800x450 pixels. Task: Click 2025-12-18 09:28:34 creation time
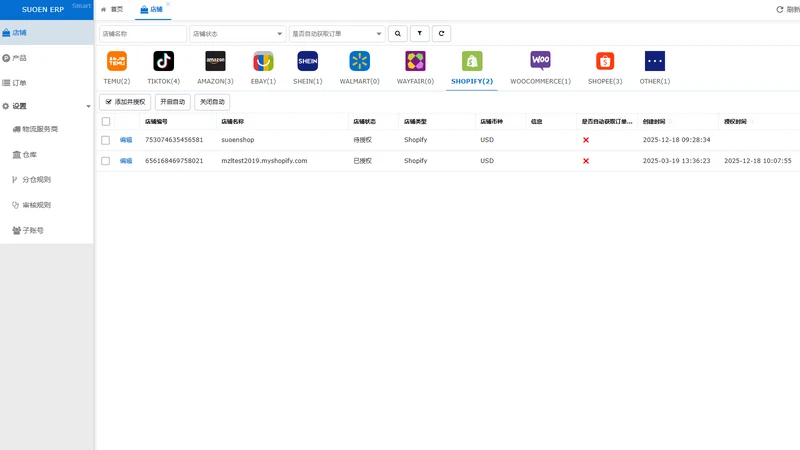pyautogui.click(x=677, y=140)
